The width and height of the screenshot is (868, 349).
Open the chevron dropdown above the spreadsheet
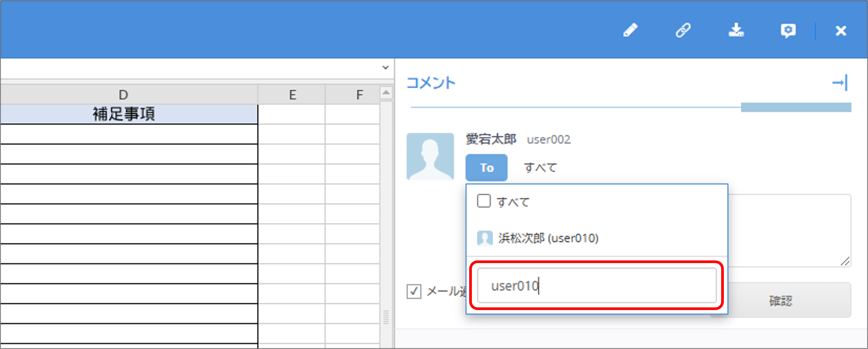point(385,67)
